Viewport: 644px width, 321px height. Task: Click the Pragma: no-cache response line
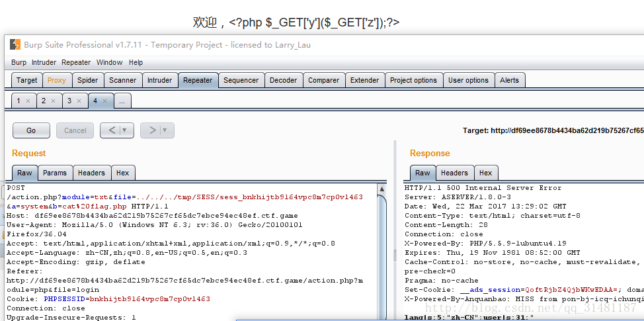pyautogui.click(x=441, y=281)
